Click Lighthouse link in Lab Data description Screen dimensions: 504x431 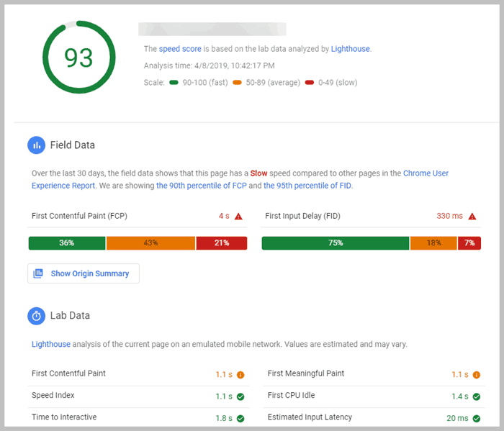pyautogui.click(x=51, y=344)
